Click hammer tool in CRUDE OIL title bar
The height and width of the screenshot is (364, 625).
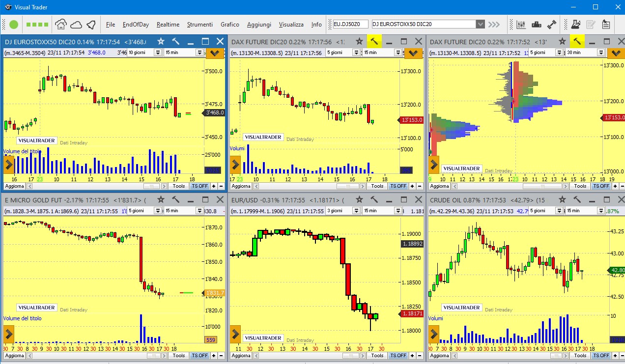(577, 200)
